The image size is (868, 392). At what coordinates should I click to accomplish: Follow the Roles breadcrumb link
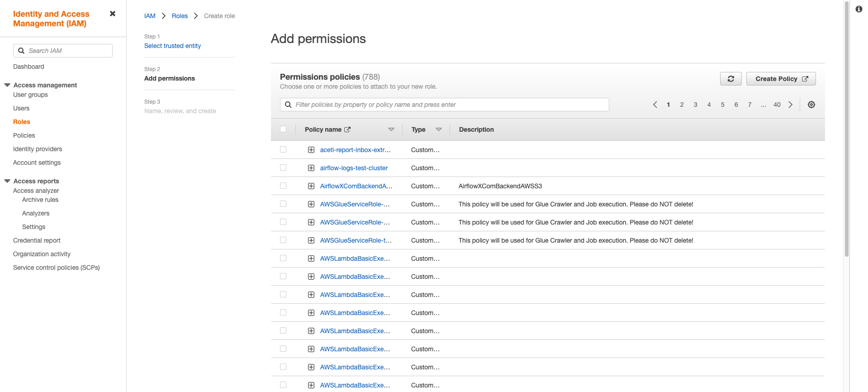pyautogui.click(x=180, y=16)
